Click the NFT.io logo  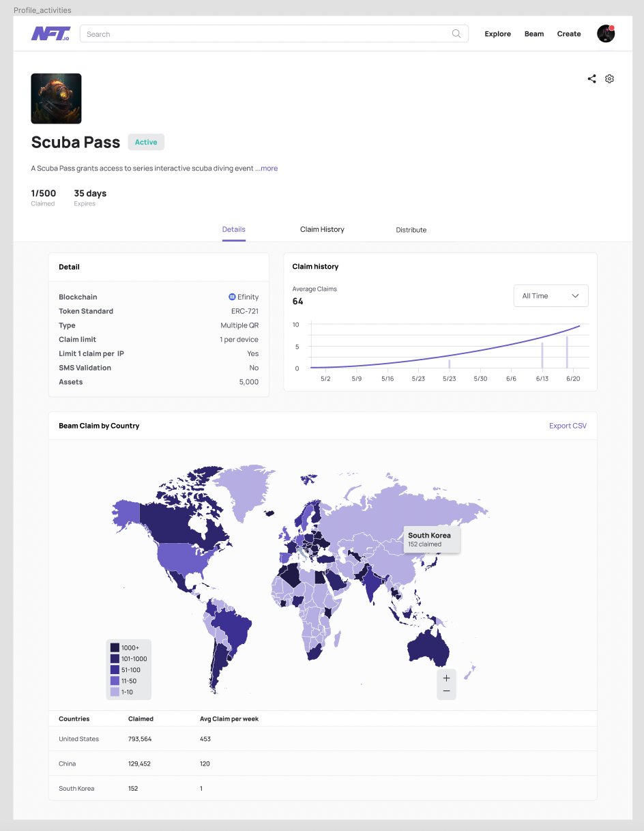[50, 33]
